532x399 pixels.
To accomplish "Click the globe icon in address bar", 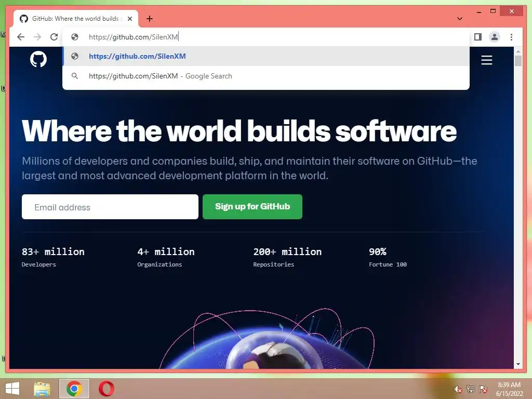I will tap(75, 37).
